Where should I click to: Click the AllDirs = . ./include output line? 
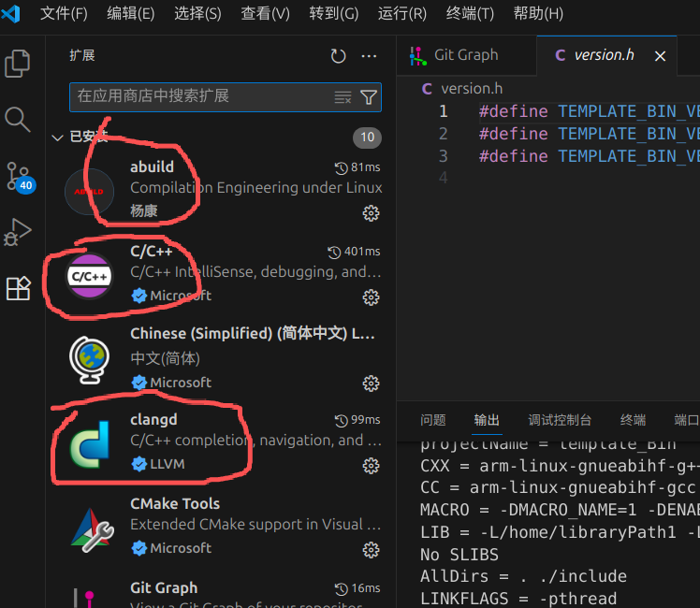pos(523,576)
